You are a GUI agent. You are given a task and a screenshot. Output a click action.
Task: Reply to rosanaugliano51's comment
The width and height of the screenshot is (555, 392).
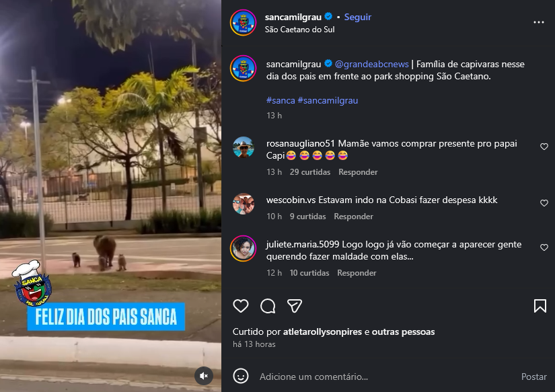(x=358, y=172)
